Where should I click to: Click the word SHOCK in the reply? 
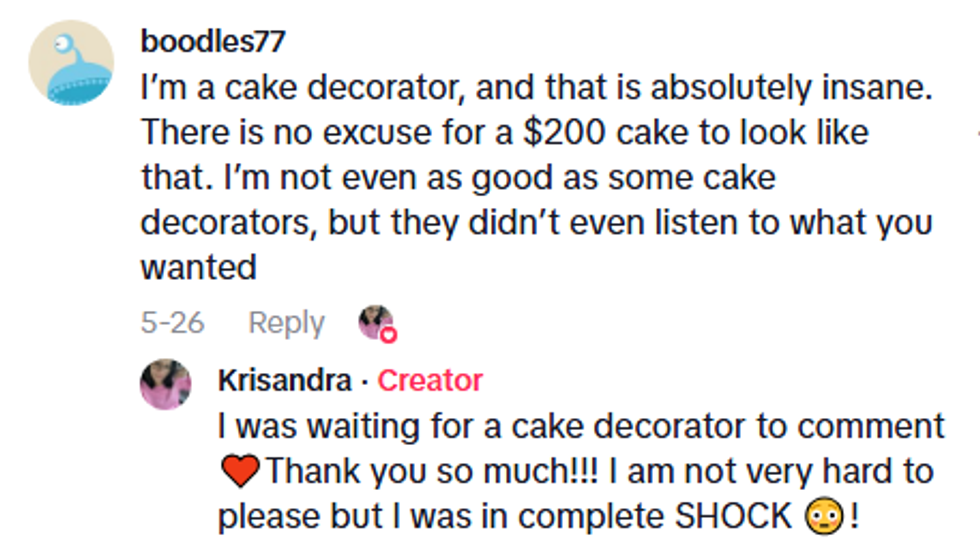734,516
